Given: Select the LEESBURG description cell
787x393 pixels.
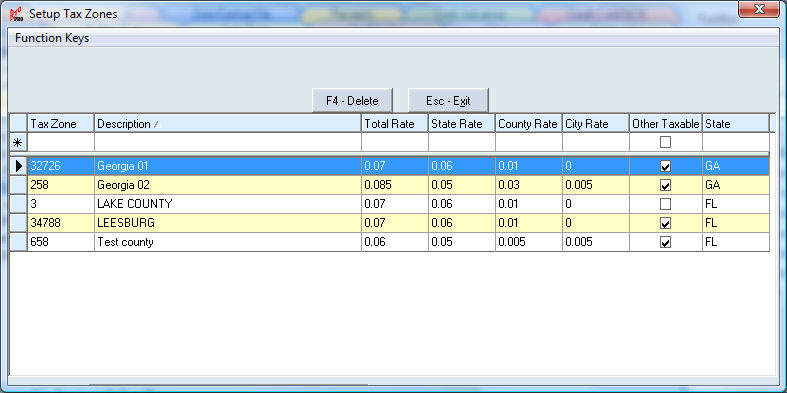Looking at the screenshot, I should tap(228, 223).
